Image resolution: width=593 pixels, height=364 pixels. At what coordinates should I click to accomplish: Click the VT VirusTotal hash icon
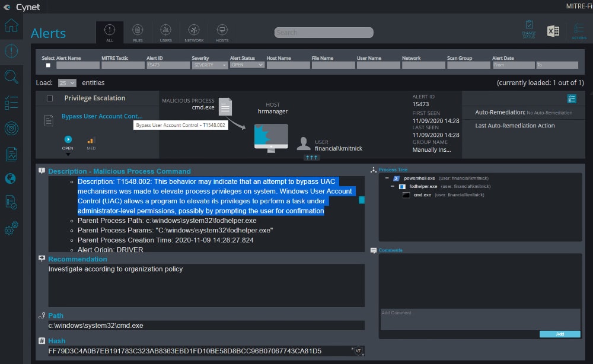(358, 351)
